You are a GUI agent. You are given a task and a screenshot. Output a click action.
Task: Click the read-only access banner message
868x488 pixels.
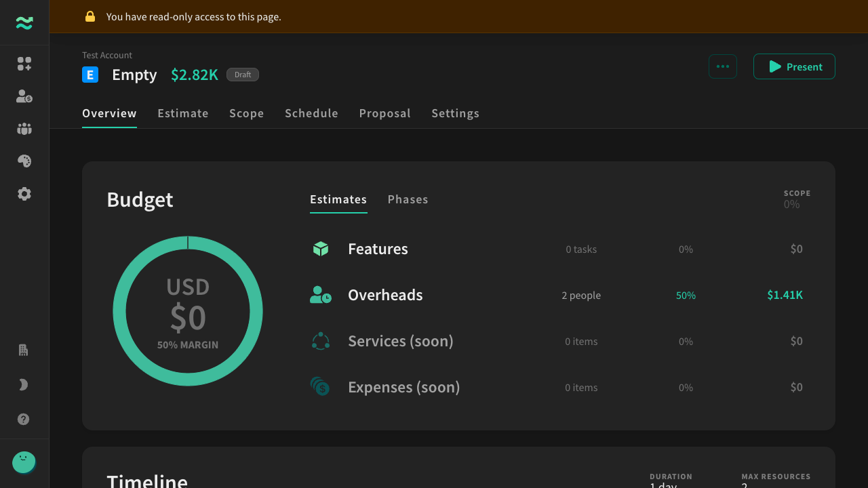[194, 16]
